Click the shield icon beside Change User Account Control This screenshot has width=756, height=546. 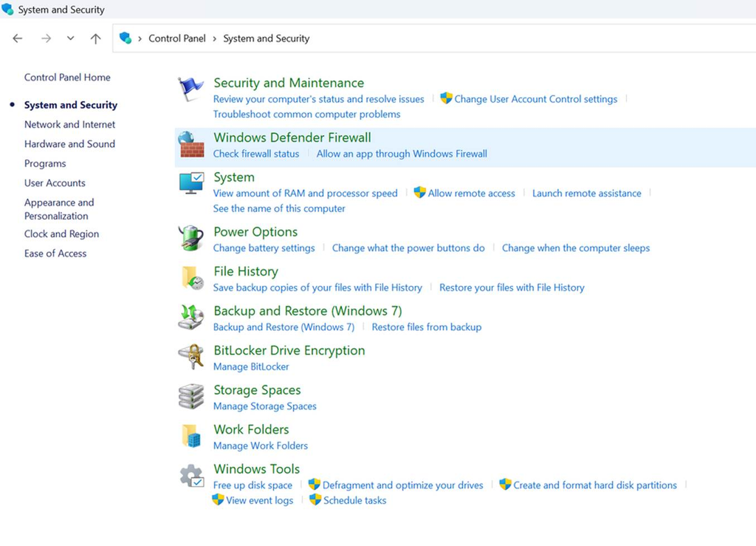(x=447, y=98)
